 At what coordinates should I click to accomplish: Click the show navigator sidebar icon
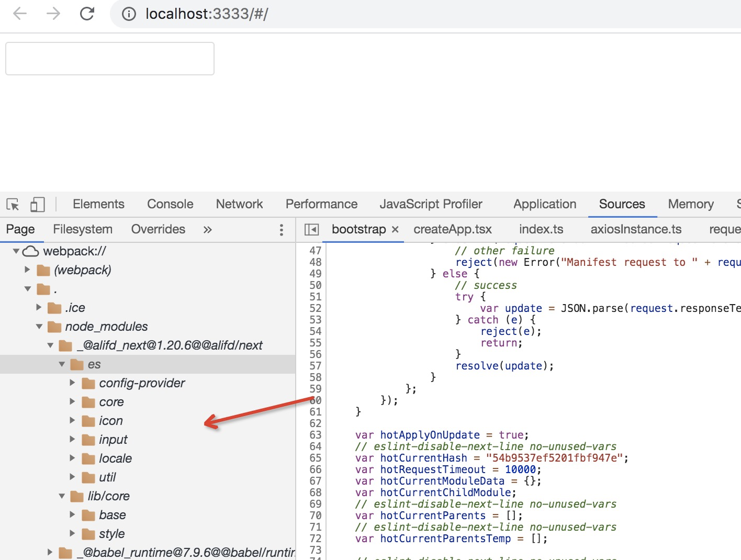pos(311,229)
